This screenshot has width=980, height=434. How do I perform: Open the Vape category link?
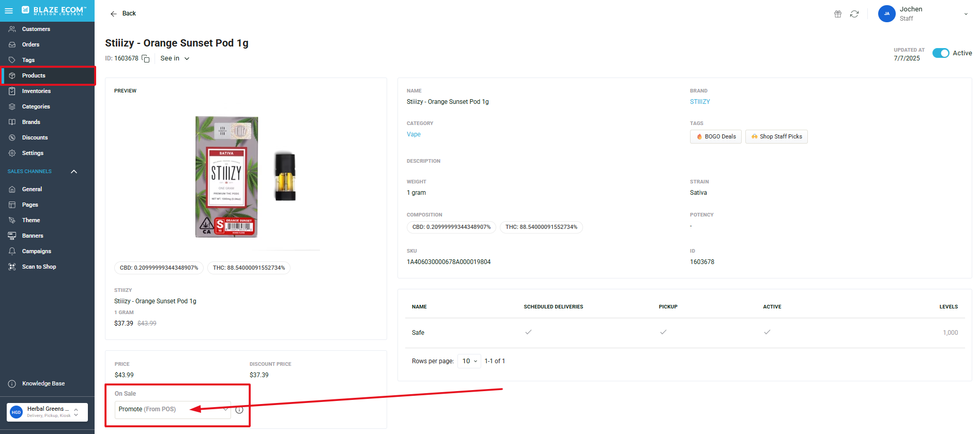tap(414, 134)
